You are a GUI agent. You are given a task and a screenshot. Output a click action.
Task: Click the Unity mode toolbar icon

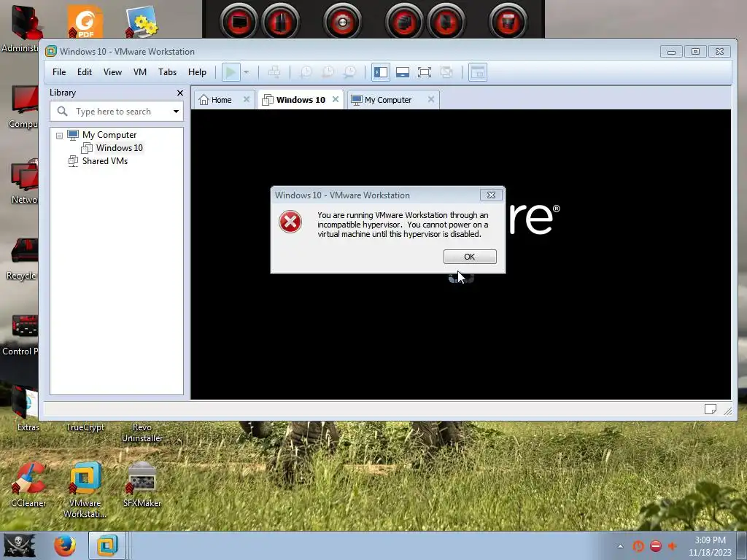point(446,72)
